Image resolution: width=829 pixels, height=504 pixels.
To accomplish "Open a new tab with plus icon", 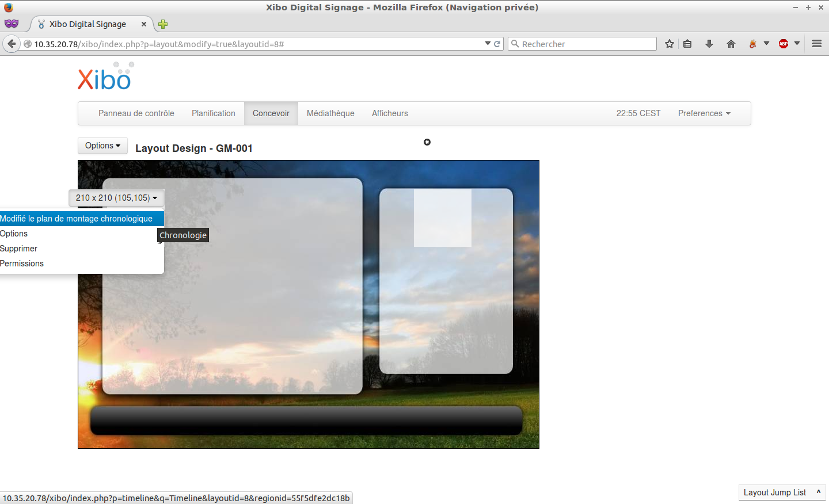I will pos(163,24).
